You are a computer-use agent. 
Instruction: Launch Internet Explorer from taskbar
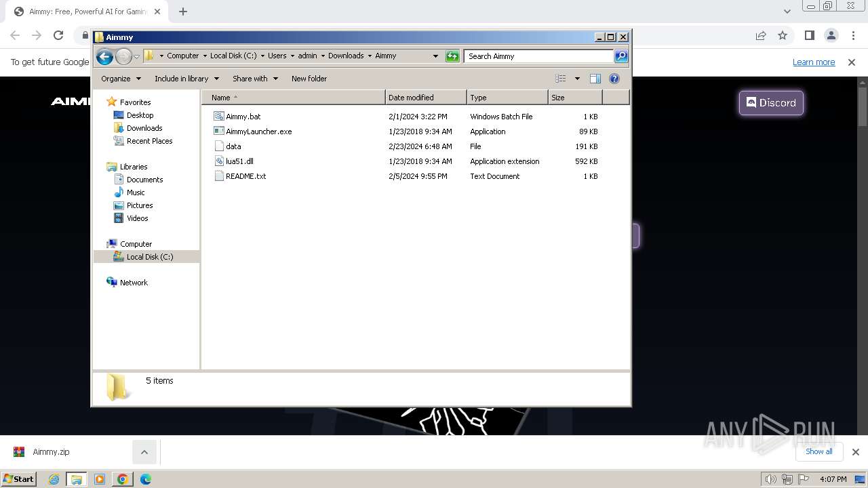pyautogui.click(x=54, y=479)
